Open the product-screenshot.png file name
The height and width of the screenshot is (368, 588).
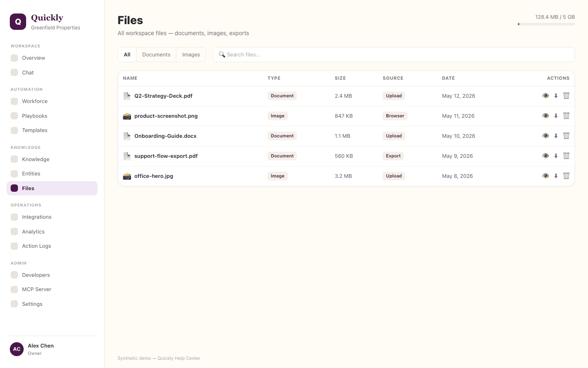pyautogui.click(x=166, y=116)
